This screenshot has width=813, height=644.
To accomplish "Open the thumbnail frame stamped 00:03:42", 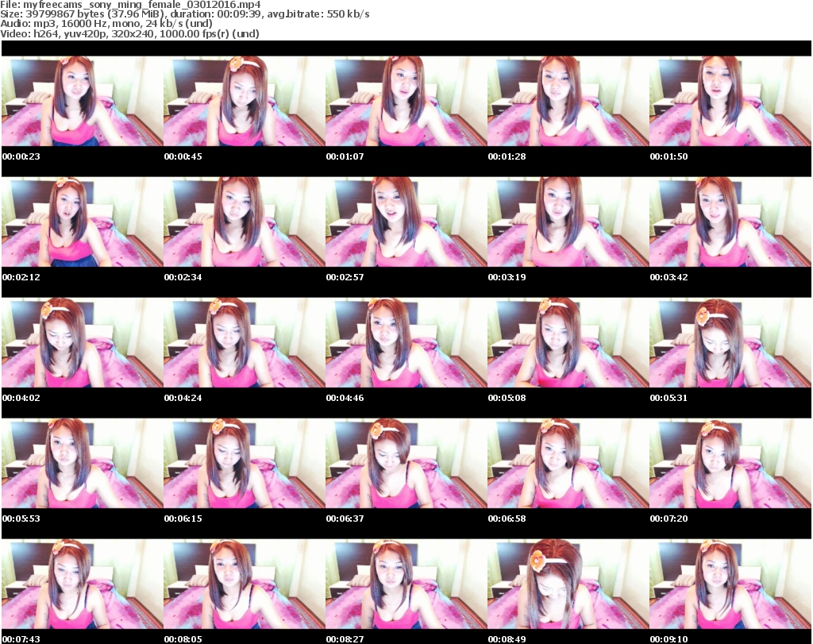I will [x=730, y=222].
